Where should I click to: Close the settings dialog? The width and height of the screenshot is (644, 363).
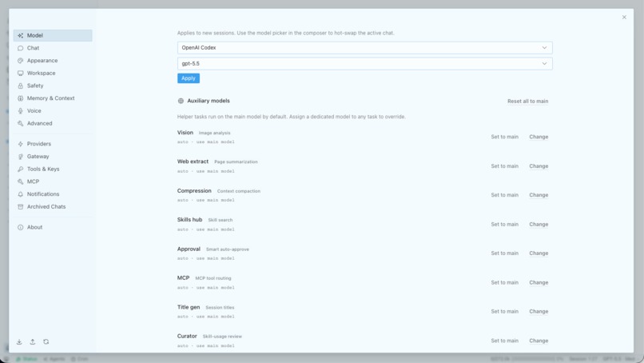(624, 18)
